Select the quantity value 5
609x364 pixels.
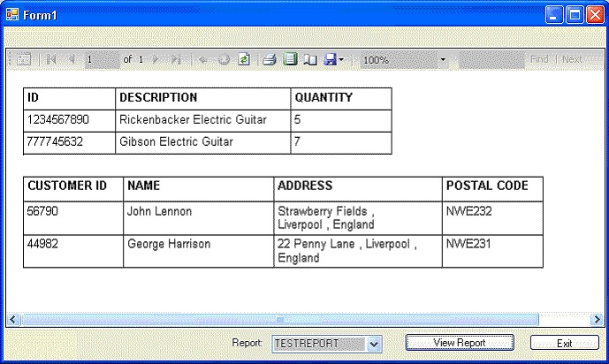(x=341, y=121)
